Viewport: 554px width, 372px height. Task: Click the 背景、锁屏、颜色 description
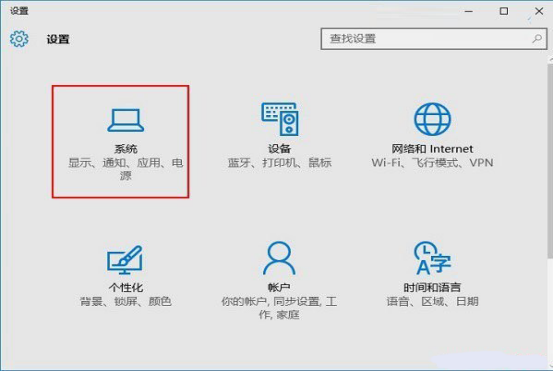(x=125, y=301)
